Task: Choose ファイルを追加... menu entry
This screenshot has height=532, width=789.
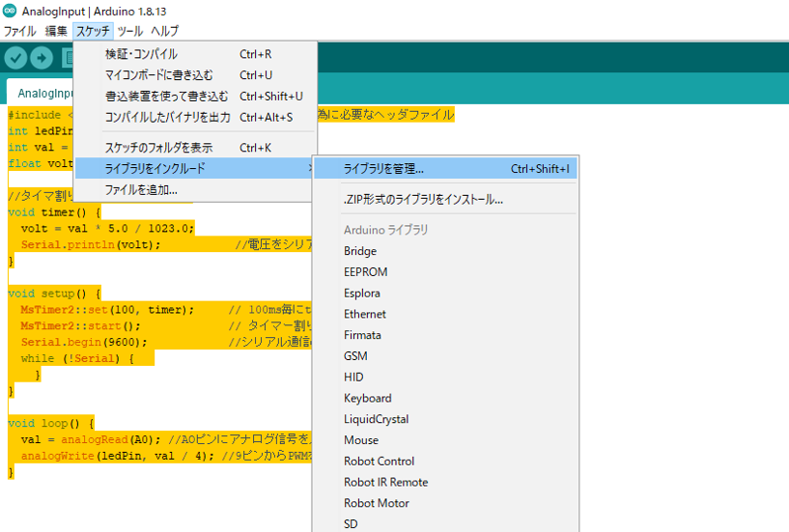Action: [x=195, y=190]
